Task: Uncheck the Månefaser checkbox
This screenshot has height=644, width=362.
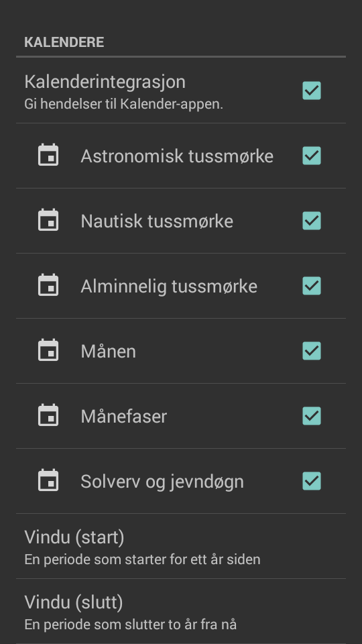Action: [312, 416]
